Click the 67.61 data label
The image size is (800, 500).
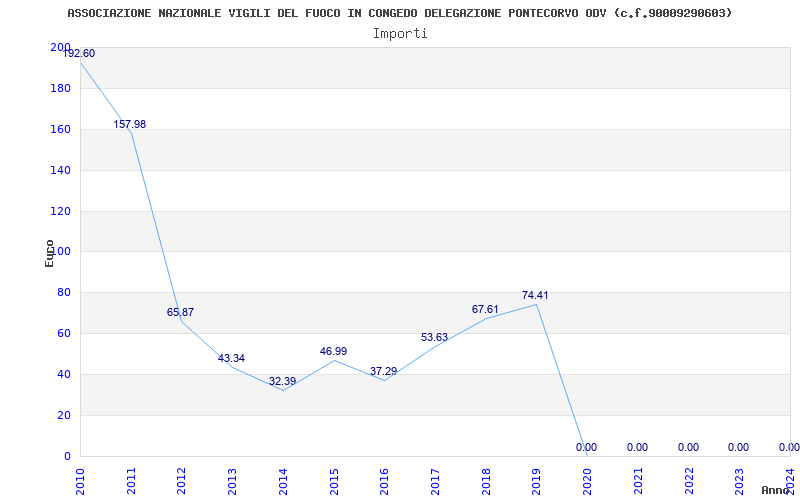(x=485, y=309)
